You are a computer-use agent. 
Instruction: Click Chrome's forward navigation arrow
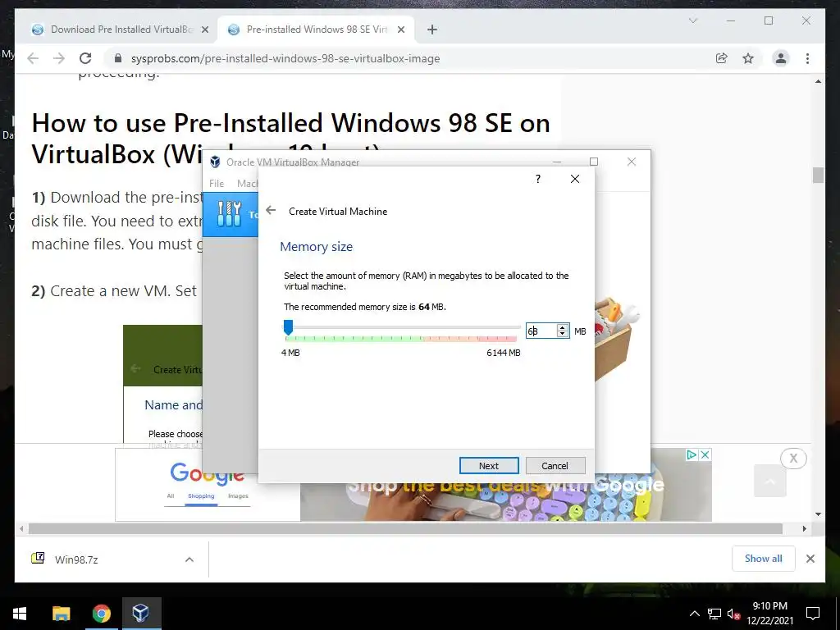pyautogui.click(x=59, y=58)
